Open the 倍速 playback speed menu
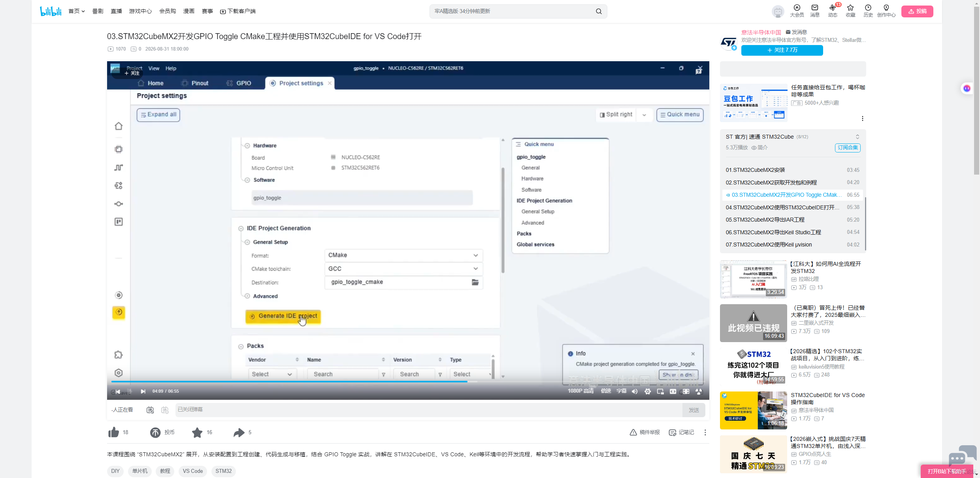The image size is (980, 478). click(x=606, y=391)
